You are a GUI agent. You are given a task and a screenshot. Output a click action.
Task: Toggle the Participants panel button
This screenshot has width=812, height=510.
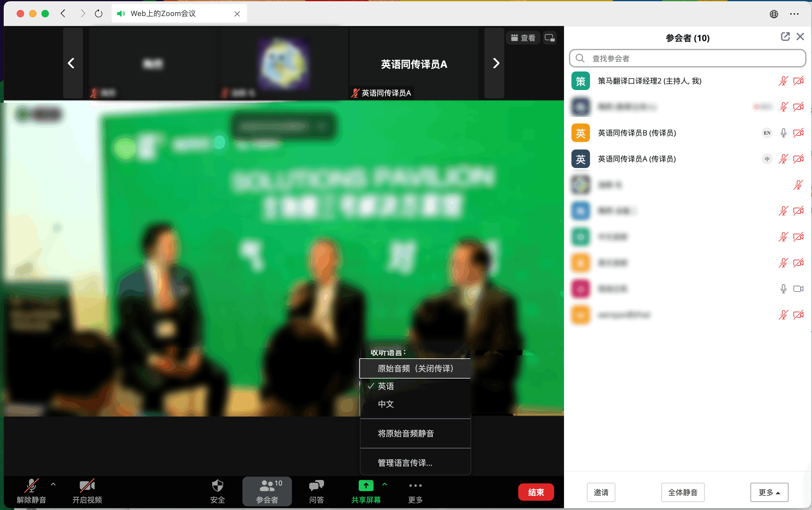267,491
